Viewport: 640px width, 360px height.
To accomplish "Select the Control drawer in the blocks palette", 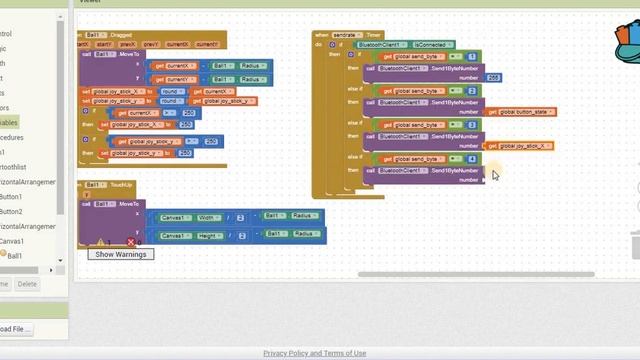I will [x=6, y=34].
